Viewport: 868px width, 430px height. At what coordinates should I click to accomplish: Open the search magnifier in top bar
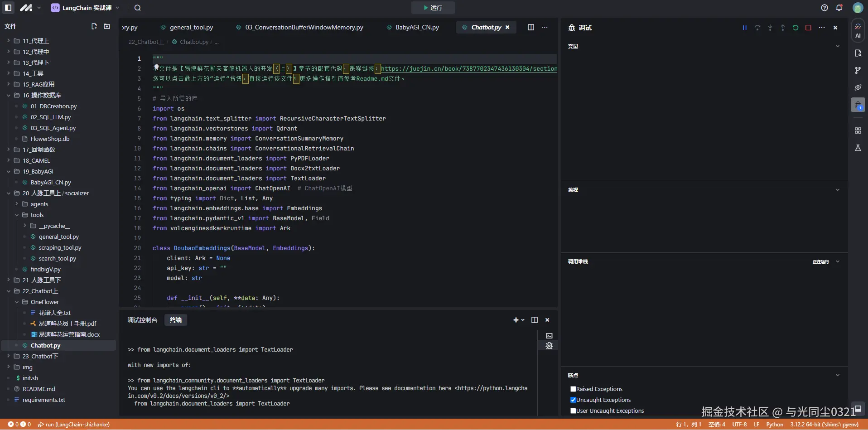[x=138, y=8]
